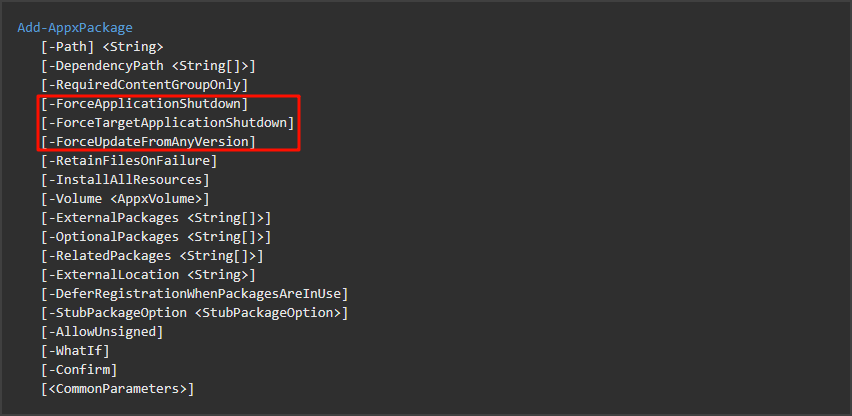Select the -InstallAllResources parameter
The height and width of the screenshot is (416, 852).
click(125, 180)
